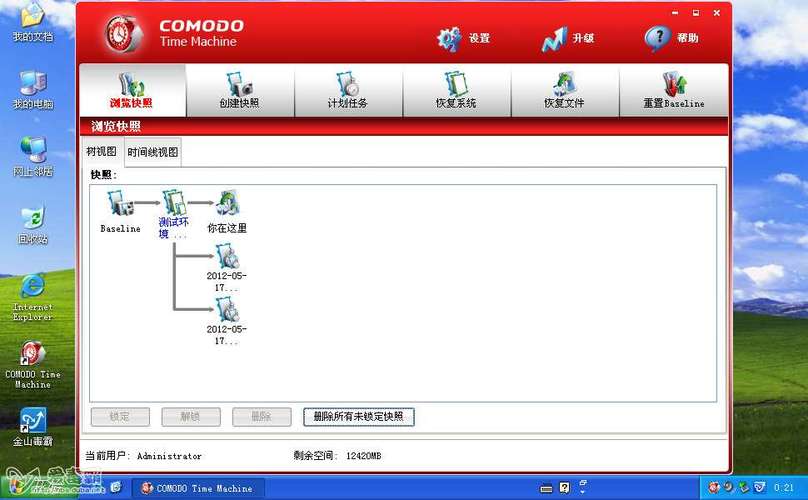
Task: Click the keyboard language bar icon
Action: tap(546, 488)
